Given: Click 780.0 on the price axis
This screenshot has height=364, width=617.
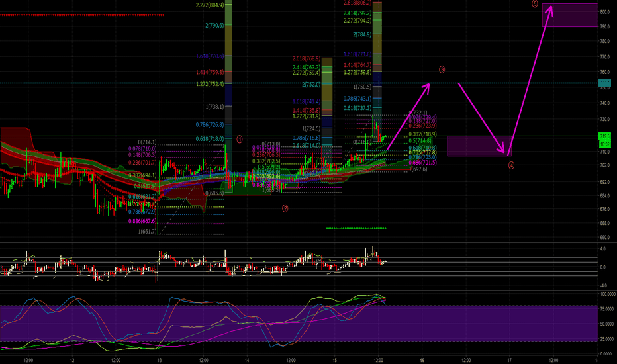Looking at the screenshot, I should (x=604, y=41).
